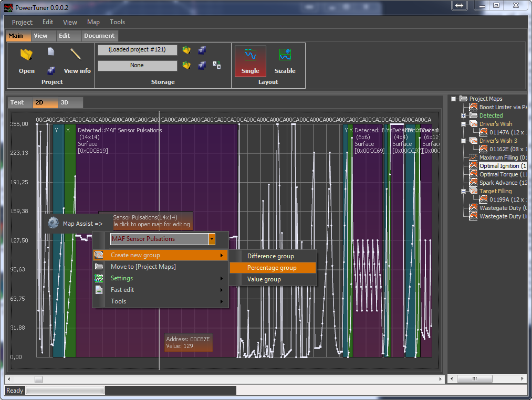Switch to the Document ribbon tab
This screenshot has width=532, height=400.
tap(99, 36)
